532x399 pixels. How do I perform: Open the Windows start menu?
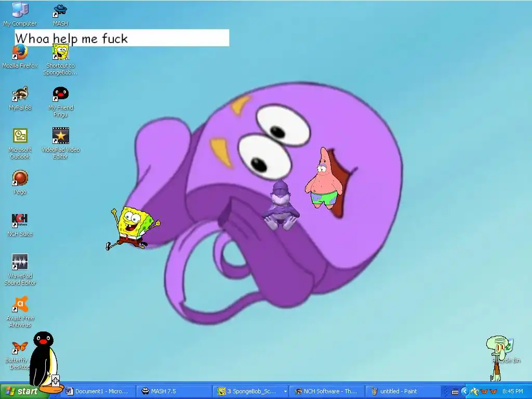22,391
